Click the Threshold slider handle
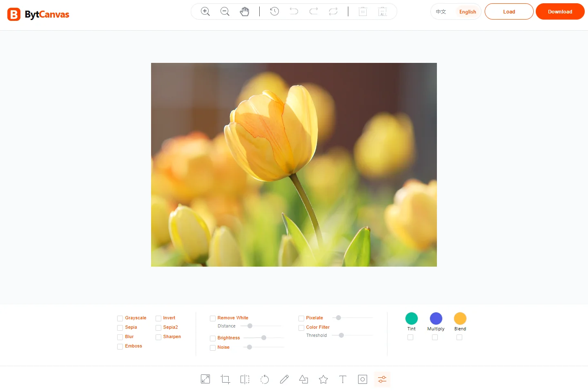 (x=341, y=335)
